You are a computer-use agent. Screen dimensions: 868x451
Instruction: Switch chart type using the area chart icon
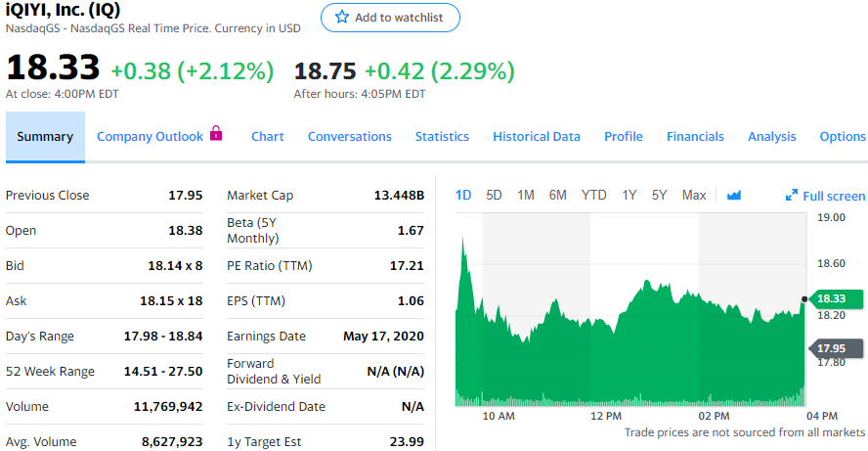pyautogui.click(x=734, y=196)
